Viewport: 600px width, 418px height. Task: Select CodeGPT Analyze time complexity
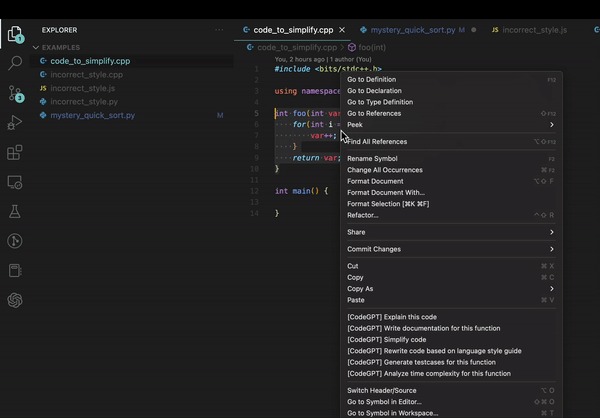click(x=451, y=374)
